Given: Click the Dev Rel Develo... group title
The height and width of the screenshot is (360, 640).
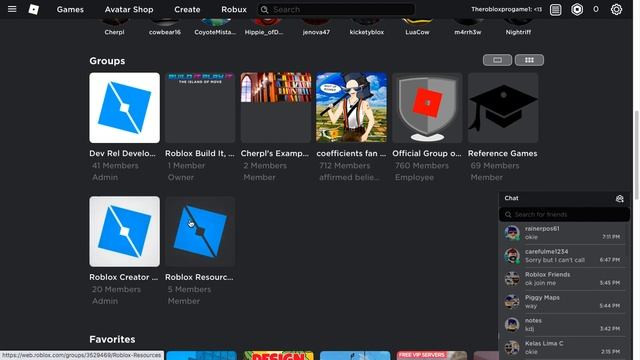Looking at the screenshot, I should (122, 153).
